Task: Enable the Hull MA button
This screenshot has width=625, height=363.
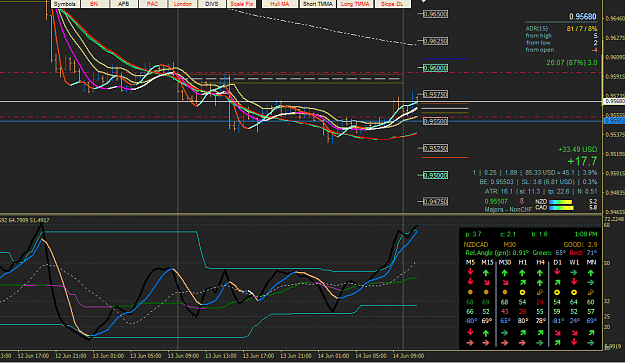Action: 280,4
